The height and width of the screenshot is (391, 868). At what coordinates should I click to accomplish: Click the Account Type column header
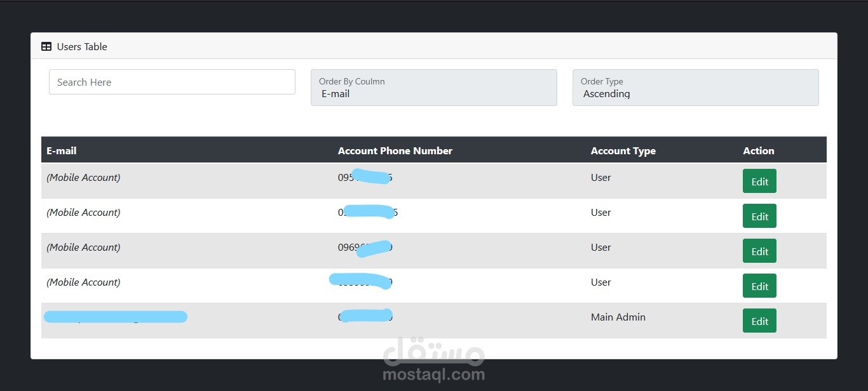pyautogui.click(x=623, y=151)
